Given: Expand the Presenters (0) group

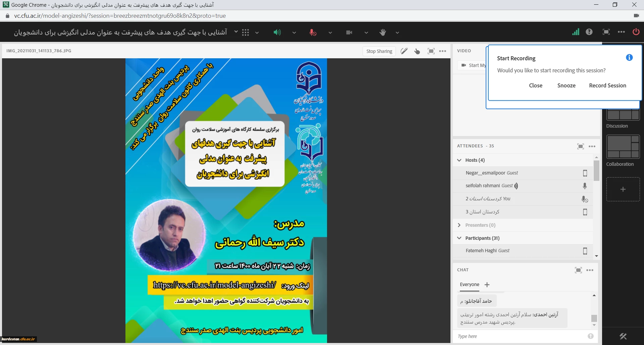Looking at the screenshot, I should click(x=459, y=225).
